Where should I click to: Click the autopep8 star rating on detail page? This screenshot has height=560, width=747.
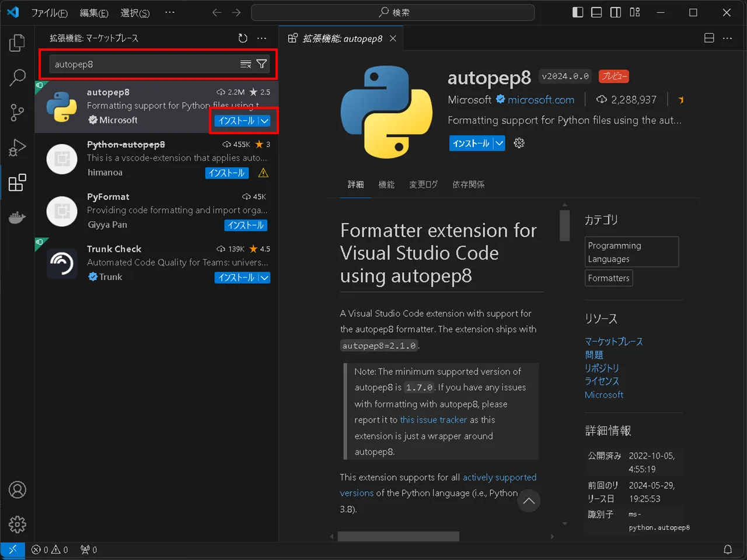(x=680, y=100)
